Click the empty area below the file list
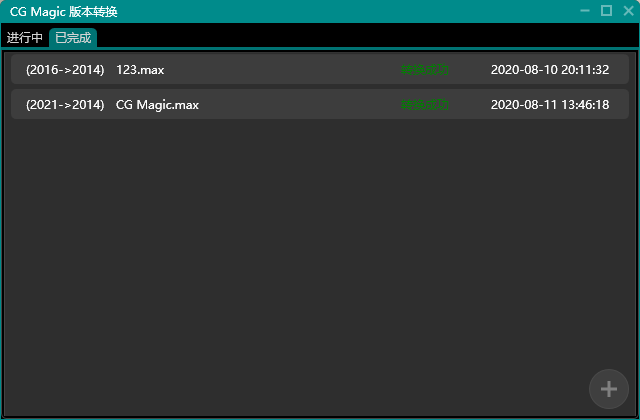This screenshot has width=640, height=420. (300, 260)
